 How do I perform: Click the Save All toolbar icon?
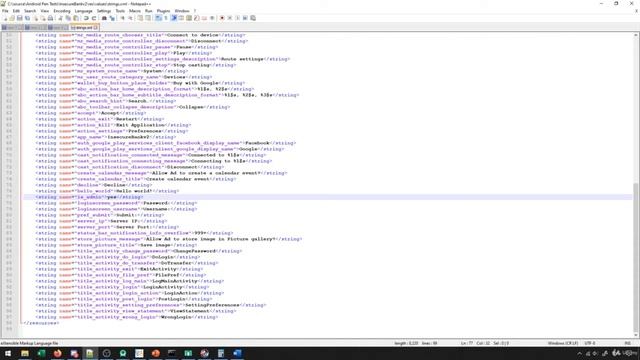[27, 18]
